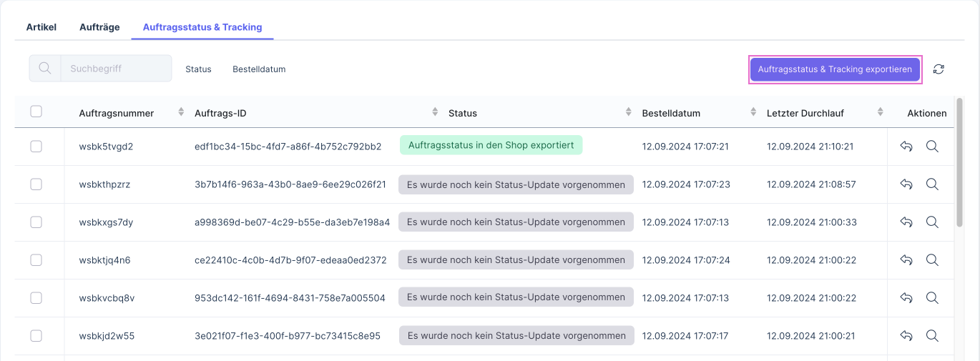The width and height of the screenshot is (980, 361).
Task: Click Auftragsstatus & Tracking exportieren button
Action: (x=835, y=69)
